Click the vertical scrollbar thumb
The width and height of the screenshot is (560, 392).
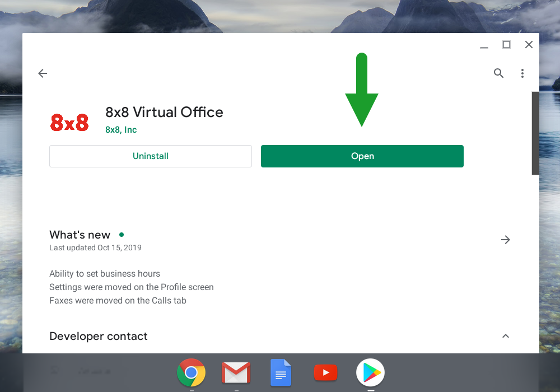point(535,133)
